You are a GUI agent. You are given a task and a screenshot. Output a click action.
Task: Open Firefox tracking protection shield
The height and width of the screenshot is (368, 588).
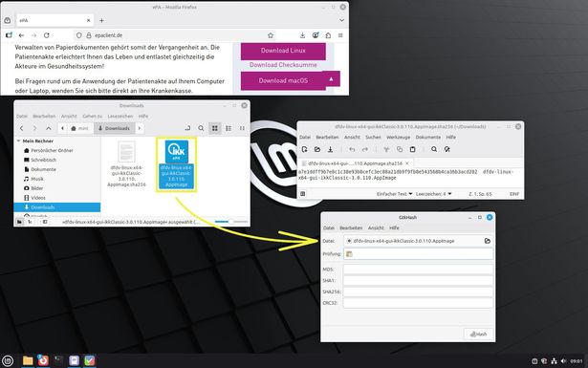(78, 35)
